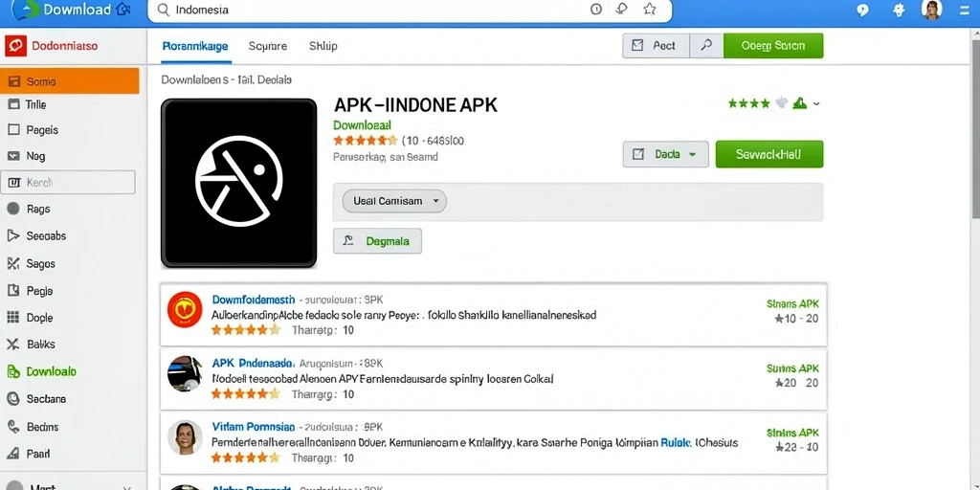The image size is (980, 490).
Task: Click the Nog envelope icon in sidebar
Action: (13, 156)
